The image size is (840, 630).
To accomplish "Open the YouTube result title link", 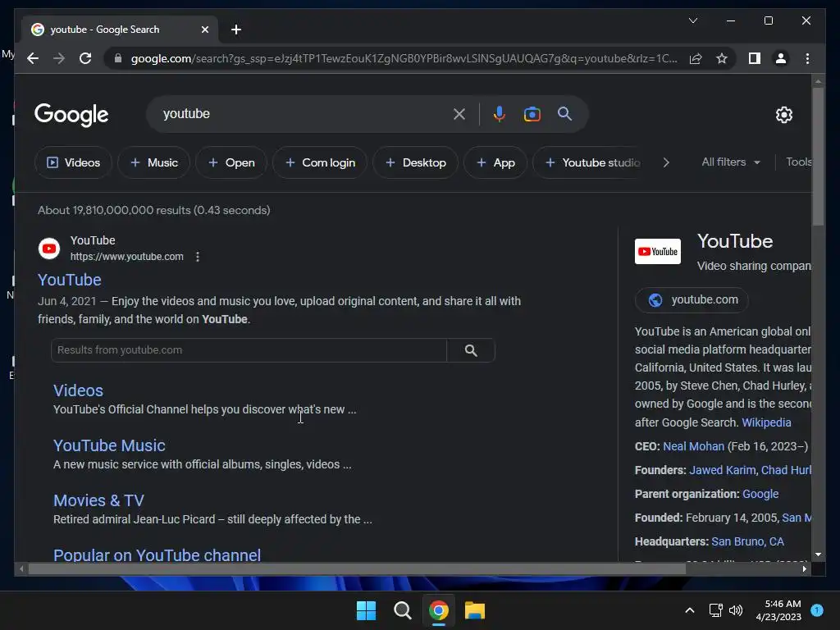I will click(x=70, y=280).
